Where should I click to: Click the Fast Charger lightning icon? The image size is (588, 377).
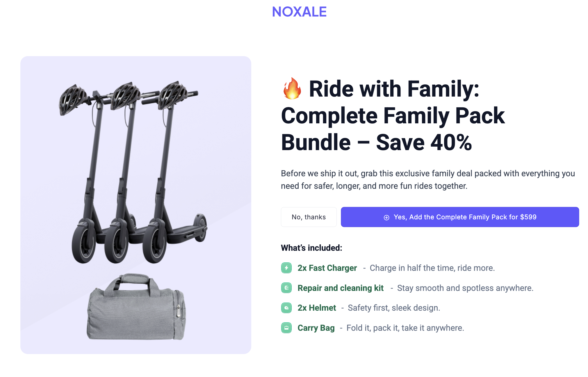[x=286, y=268]
